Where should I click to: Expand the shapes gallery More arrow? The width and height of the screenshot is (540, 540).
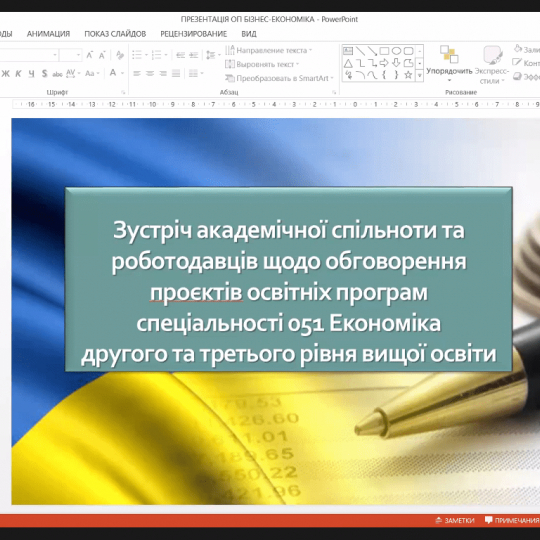(419, 75)
